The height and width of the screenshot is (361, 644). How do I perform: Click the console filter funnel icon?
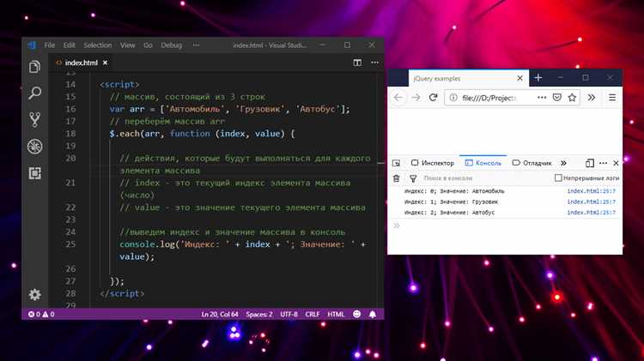click(x=413, y=178)
